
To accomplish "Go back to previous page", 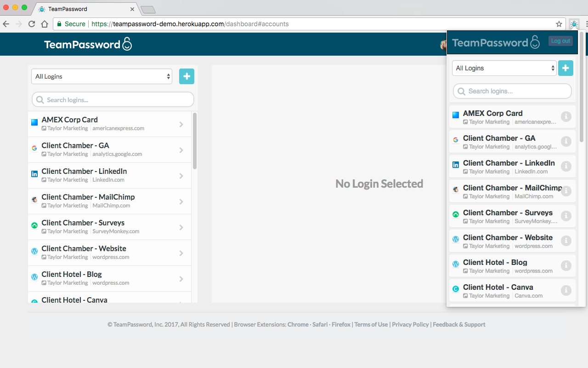I will click(x=6, y=24).
